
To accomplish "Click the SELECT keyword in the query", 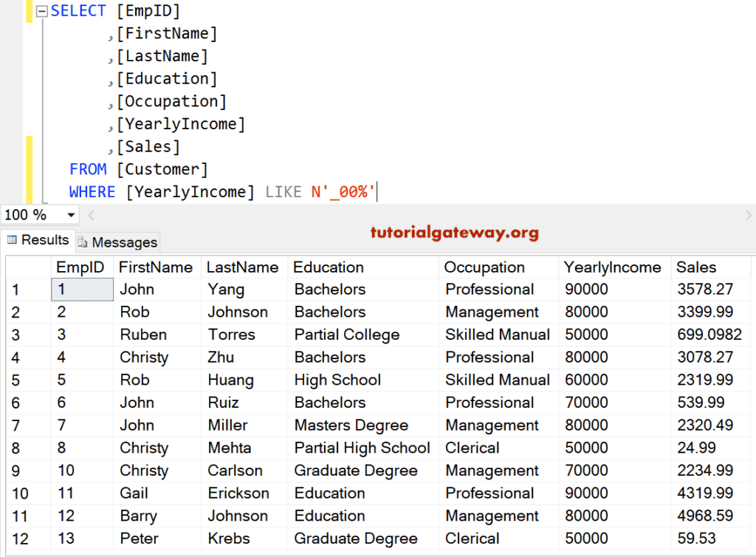I will click(x=78, y=11).
